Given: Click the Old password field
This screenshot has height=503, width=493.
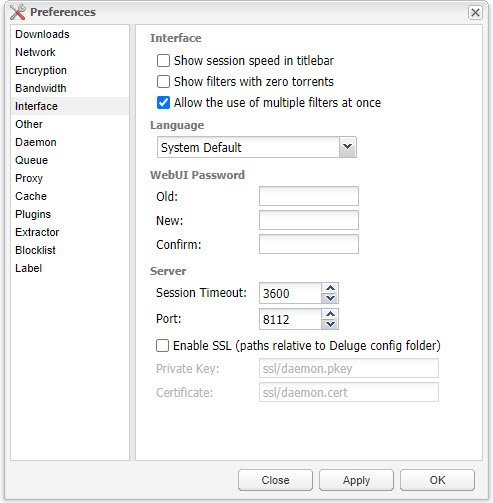Looking at the screenshot, I should 309,196.
